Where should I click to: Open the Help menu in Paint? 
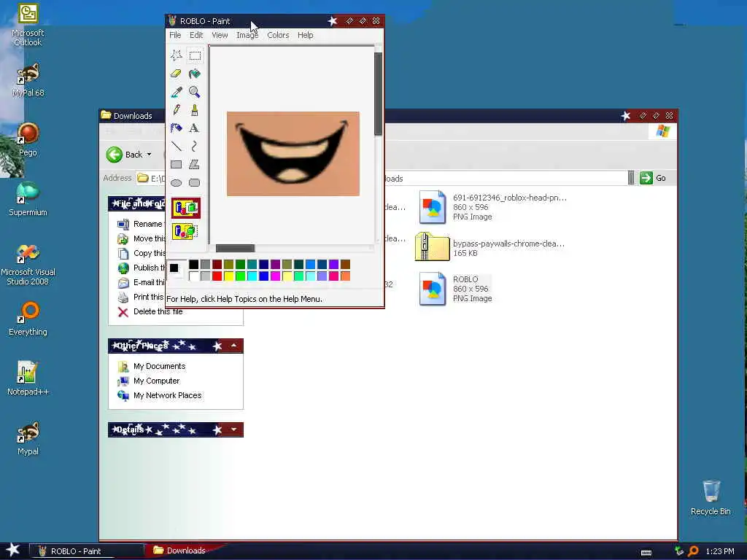click(x=306, y=35)
